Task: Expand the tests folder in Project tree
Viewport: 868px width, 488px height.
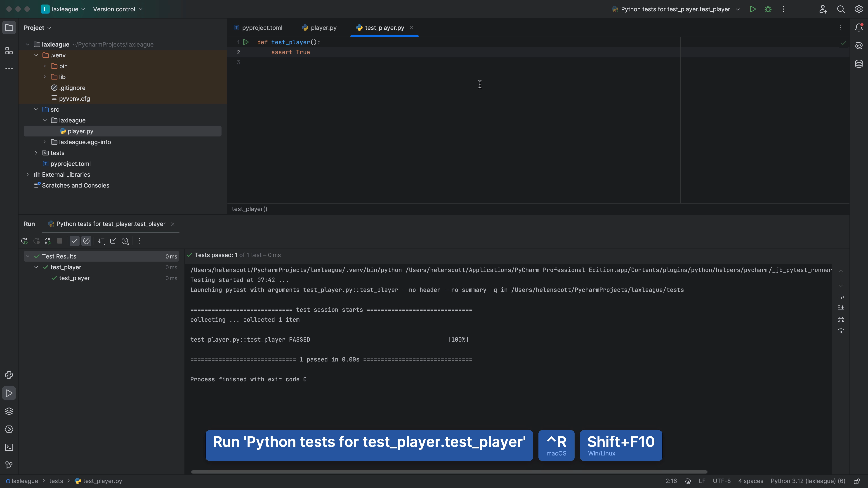Action: 36,153
